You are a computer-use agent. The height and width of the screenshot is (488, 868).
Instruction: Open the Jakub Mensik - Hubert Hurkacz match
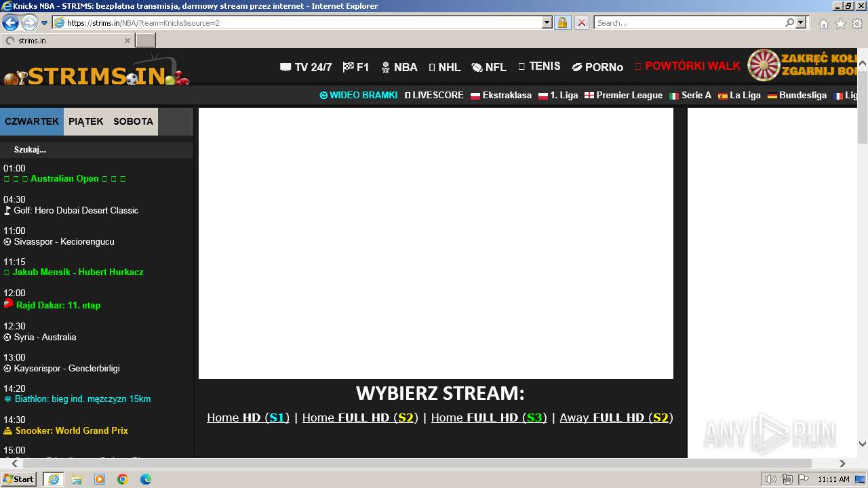(73, 272)
